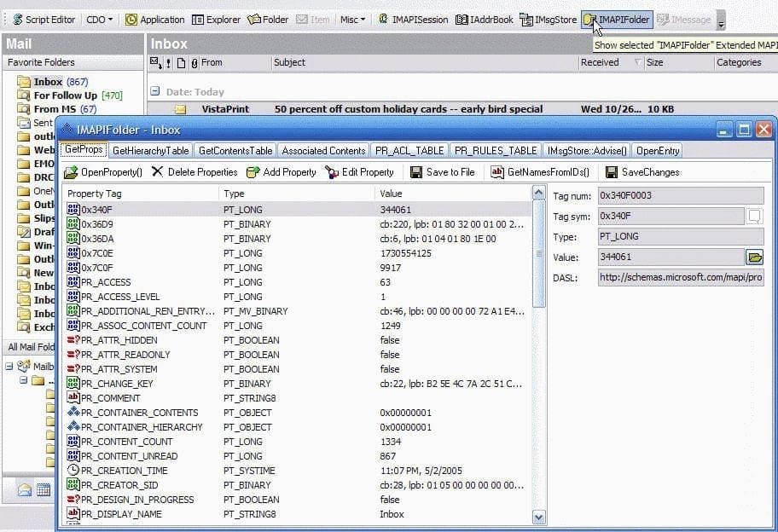The height and width of the screenshot is (532, 778).
Task: Select the PR_DISPLAY_NAME property row
Action: (x=298, y=513)
